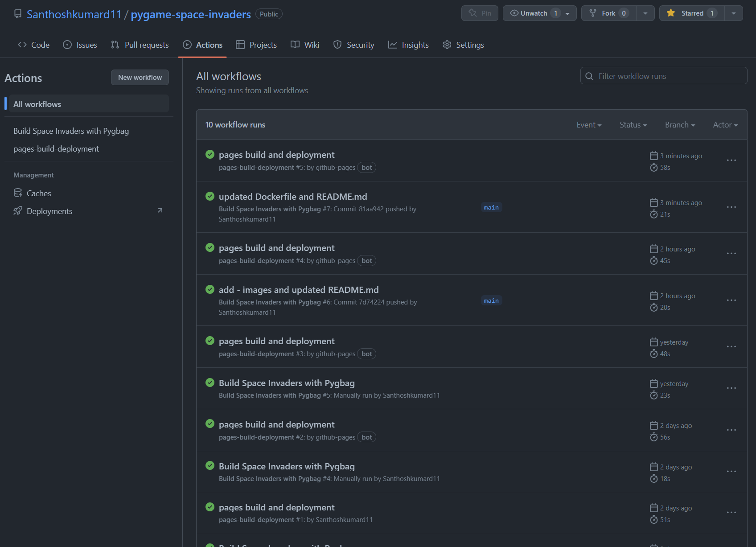Open the Build Space Invaders with Pygbag run #4 title
Screen dimensions: 756x547
tap(287, 466)
